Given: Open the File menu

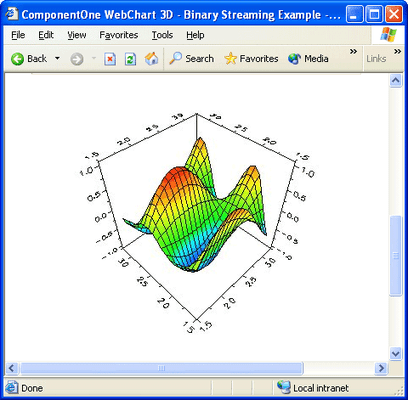Looking at the screenshot, I should click(x=18, y=35).
